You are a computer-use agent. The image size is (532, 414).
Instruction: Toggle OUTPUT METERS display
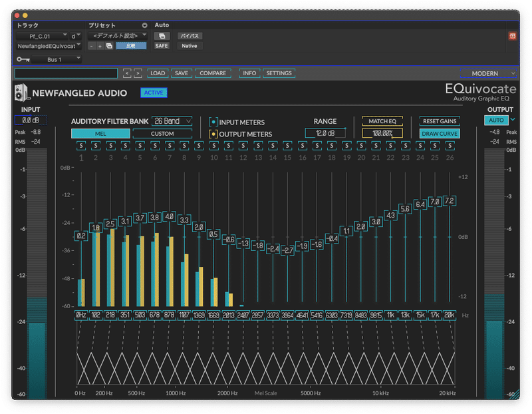213,134
